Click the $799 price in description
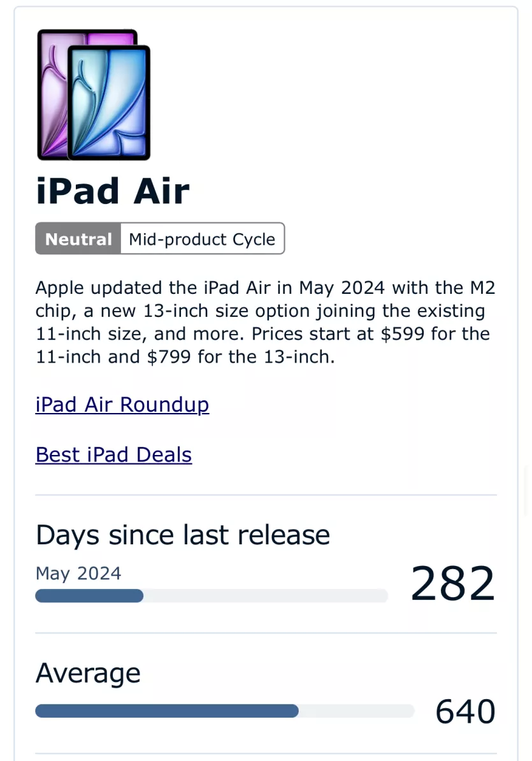Screen dimensions: 532x761 click(x=169, y=357)
